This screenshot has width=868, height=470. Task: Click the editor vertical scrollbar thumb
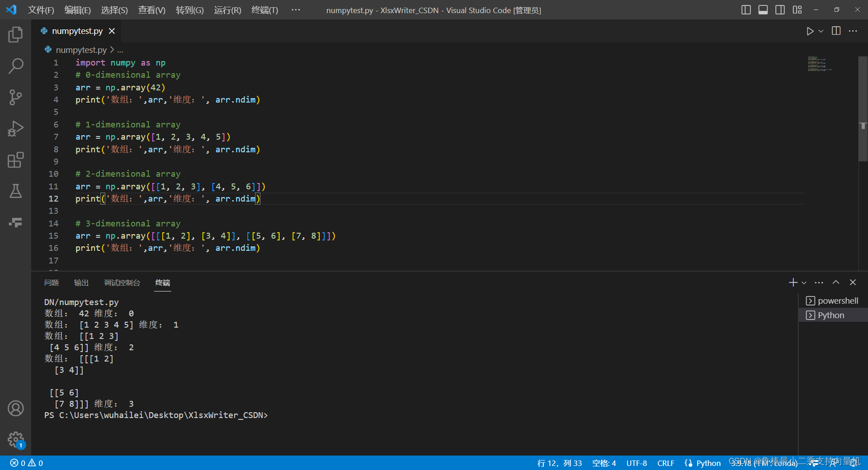(x=863, y=109)
